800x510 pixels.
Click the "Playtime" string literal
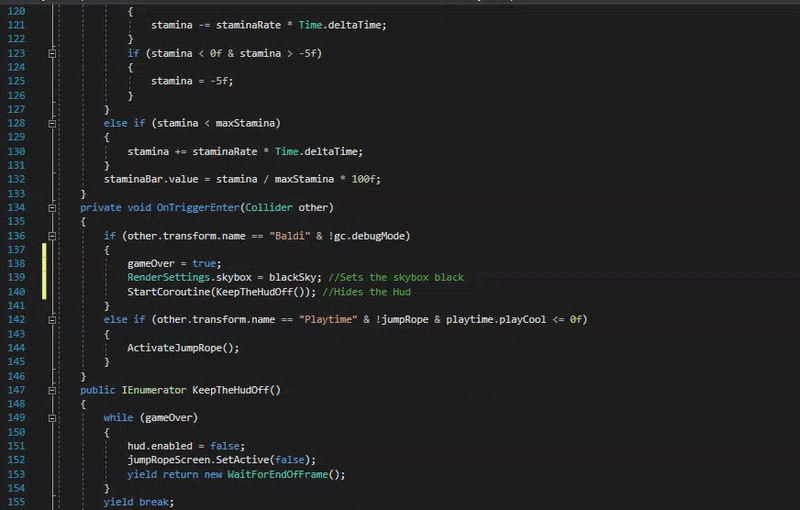pyautogui.click(x=328, y=319)
